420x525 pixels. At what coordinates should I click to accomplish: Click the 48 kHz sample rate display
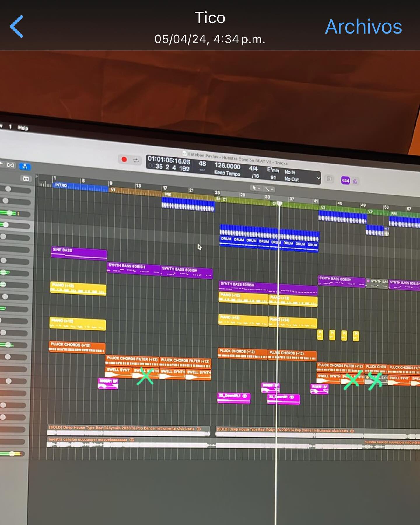[202, 165]
